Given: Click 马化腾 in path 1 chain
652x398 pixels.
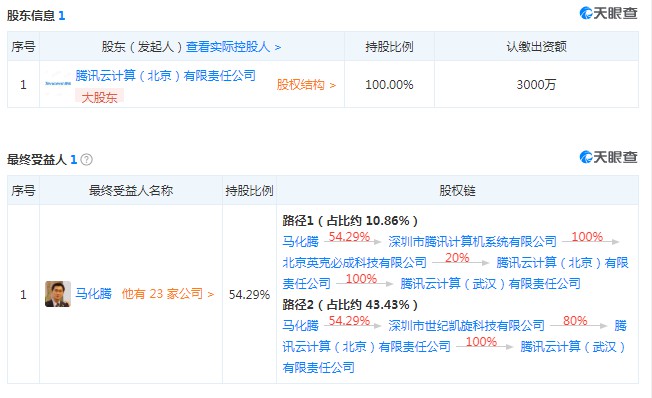Looking at the screenshot, I should click(x=300, y=242).
